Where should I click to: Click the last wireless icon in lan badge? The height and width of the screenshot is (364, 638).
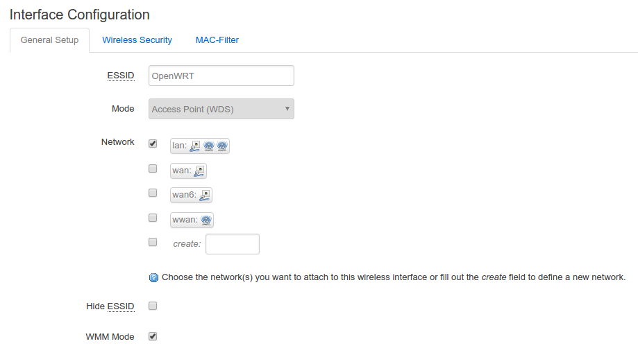(222, 146)
